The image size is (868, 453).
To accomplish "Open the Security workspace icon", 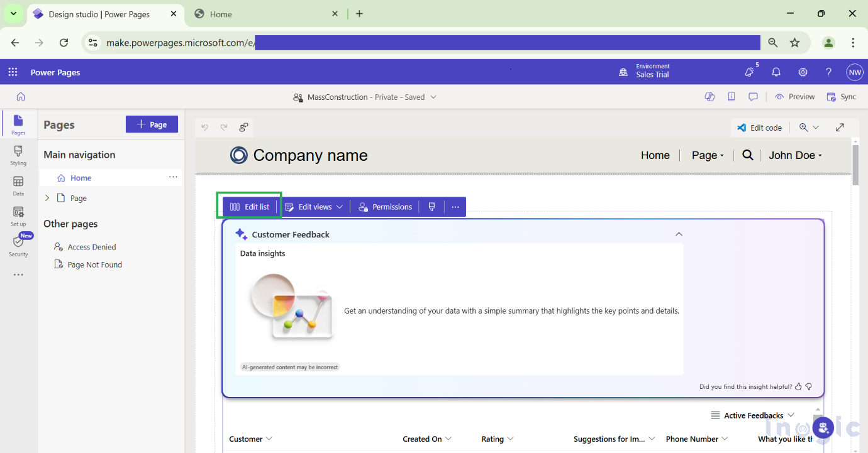I will pos(18,246).
